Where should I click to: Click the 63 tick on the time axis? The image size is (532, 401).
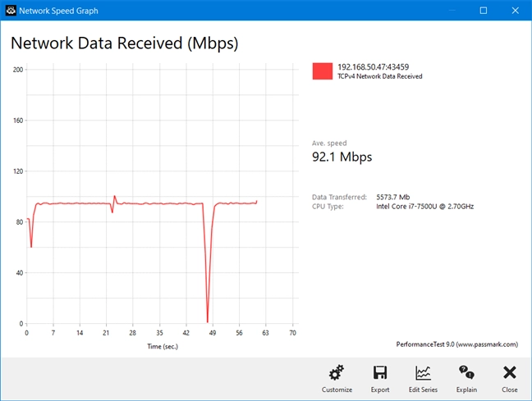click(x=266, y=333)
